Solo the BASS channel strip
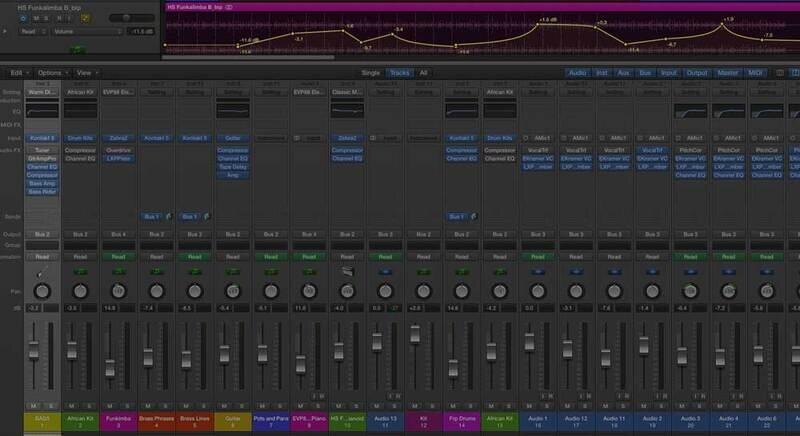 tap(51, 406)
